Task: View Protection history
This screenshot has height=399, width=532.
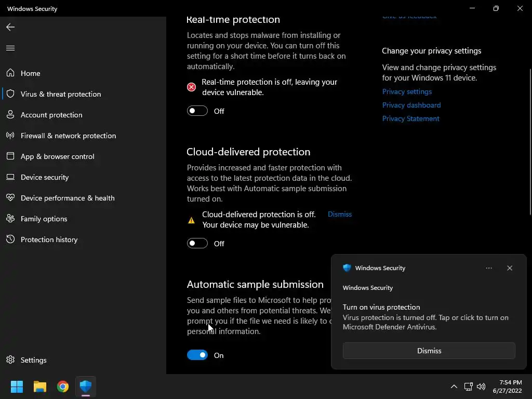Action: pos(83,240)
